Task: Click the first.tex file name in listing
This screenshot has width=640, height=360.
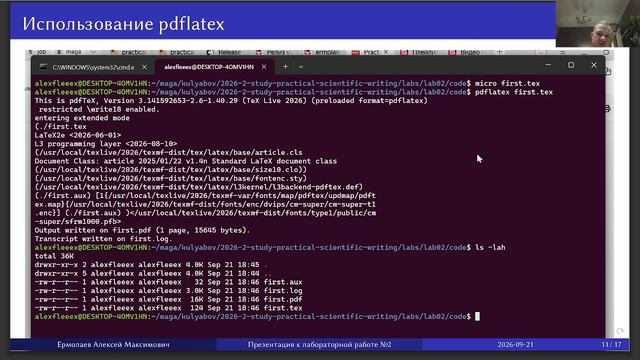Action: 283,308
